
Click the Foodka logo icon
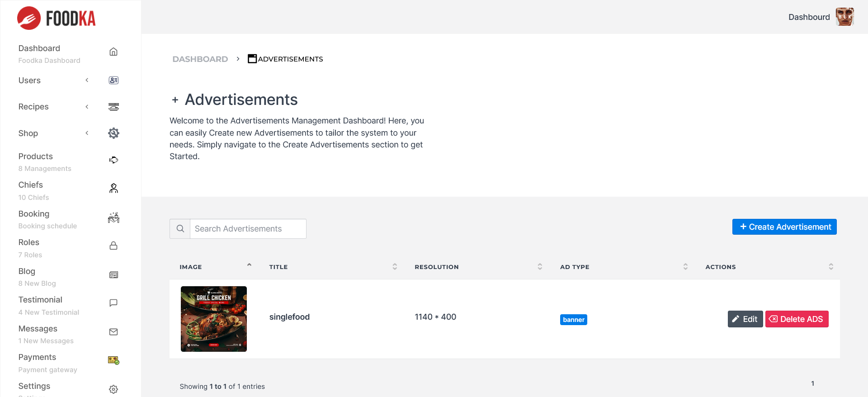point(29,18)
